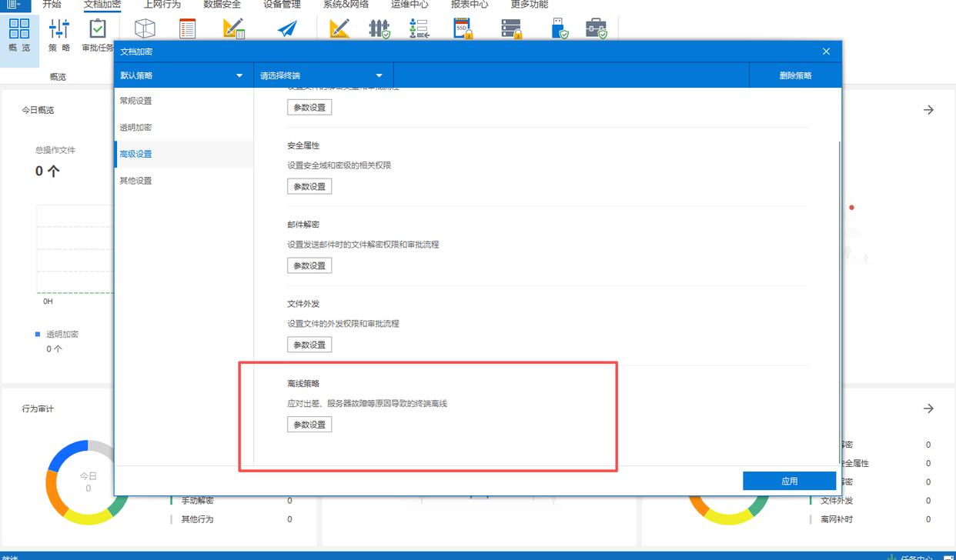Open the 系统&网络 ribbon tab
Viewport: 956px width, 560px height.
click(346, 5)
